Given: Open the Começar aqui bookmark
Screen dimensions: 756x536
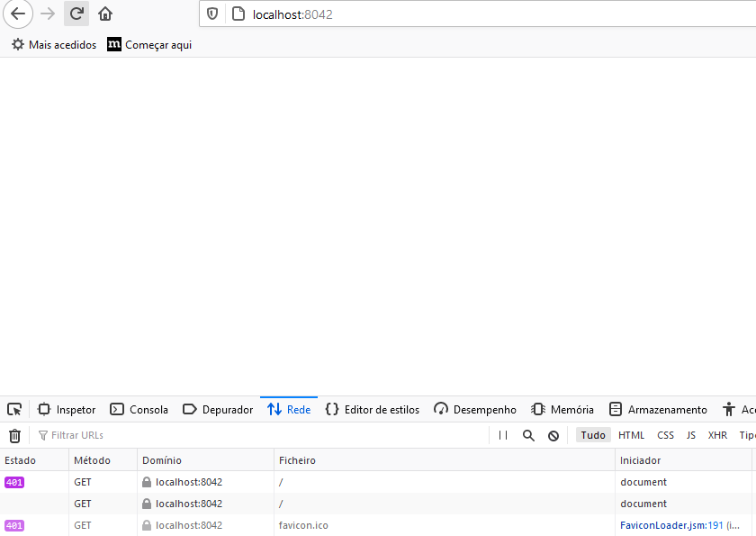Looking at the screenshot, I should tap(148, 43).
